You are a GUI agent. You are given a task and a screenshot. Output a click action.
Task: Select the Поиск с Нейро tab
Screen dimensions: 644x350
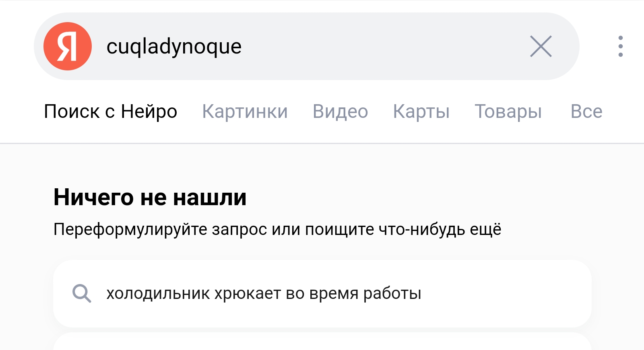coord(111,111)
